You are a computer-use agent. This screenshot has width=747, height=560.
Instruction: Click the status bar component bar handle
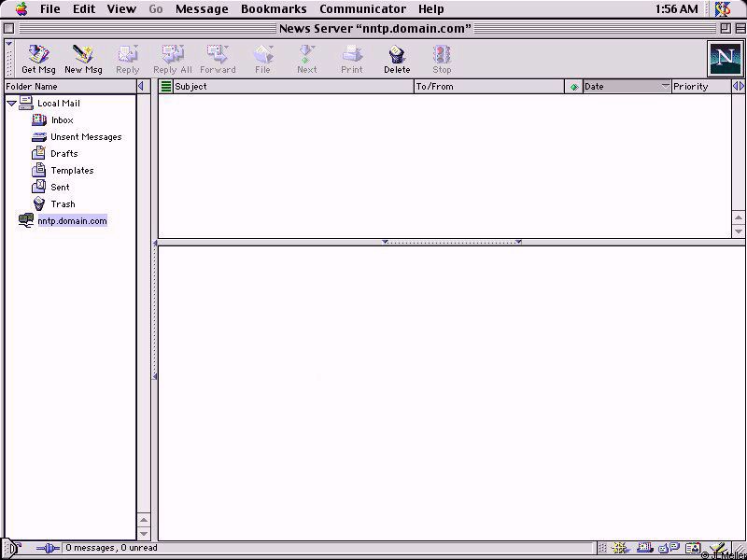(x=602, y=548)
